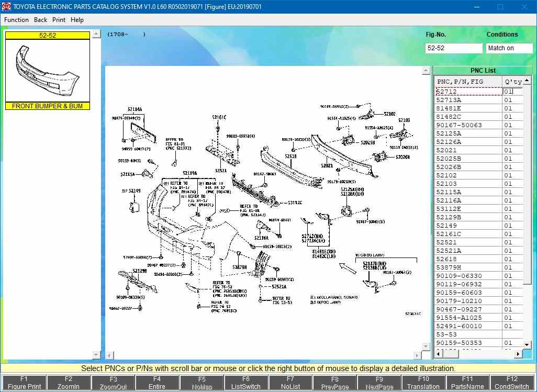Click the F4 Entire button

click(157, 383)
